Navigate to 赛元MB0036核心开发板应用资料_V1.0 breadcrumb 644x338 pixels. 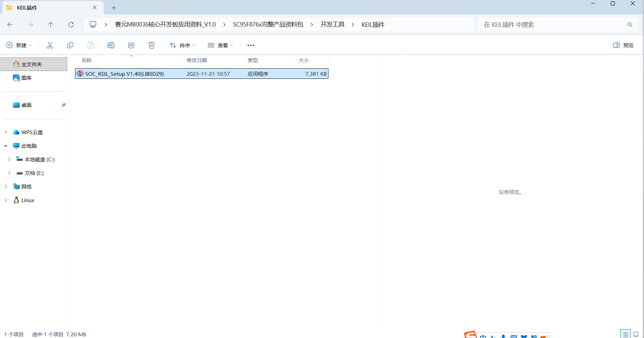click(x=165, y=24)
